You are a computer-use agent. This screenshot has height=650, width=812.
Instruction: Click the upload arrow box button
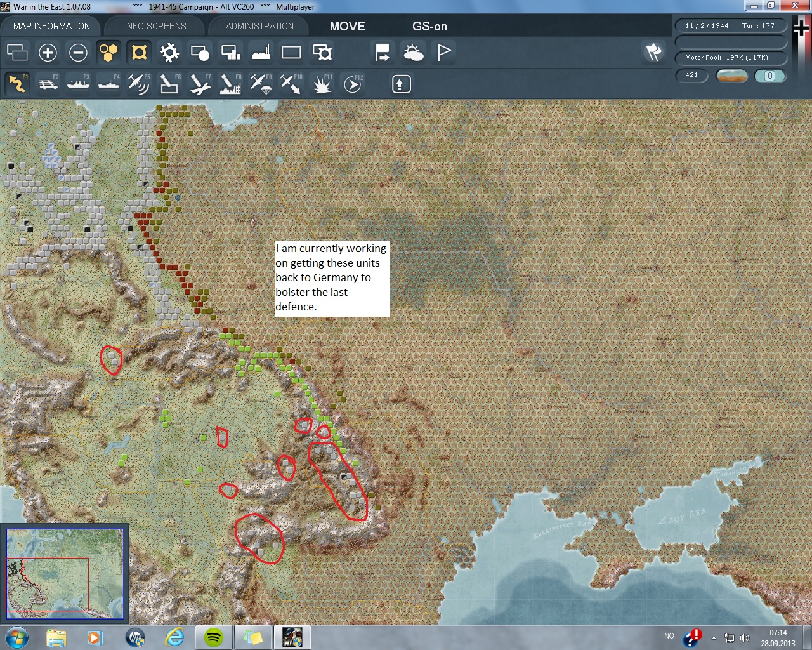click(x=401, y=84)
